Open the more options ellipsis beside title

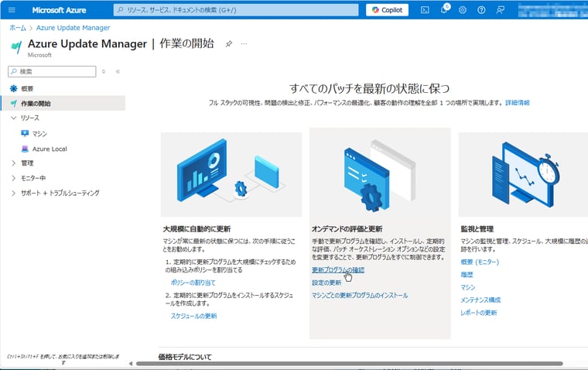click(x=244, y=44)
